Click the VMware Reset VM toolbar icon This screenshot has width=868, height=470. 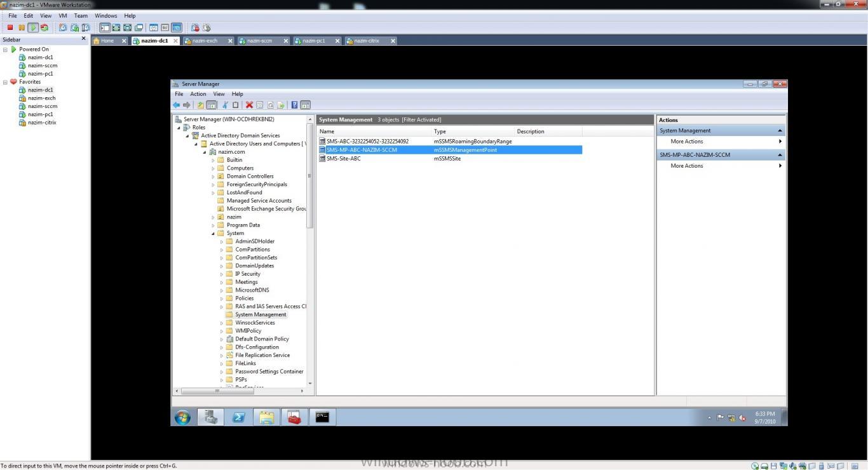[44, 27]
